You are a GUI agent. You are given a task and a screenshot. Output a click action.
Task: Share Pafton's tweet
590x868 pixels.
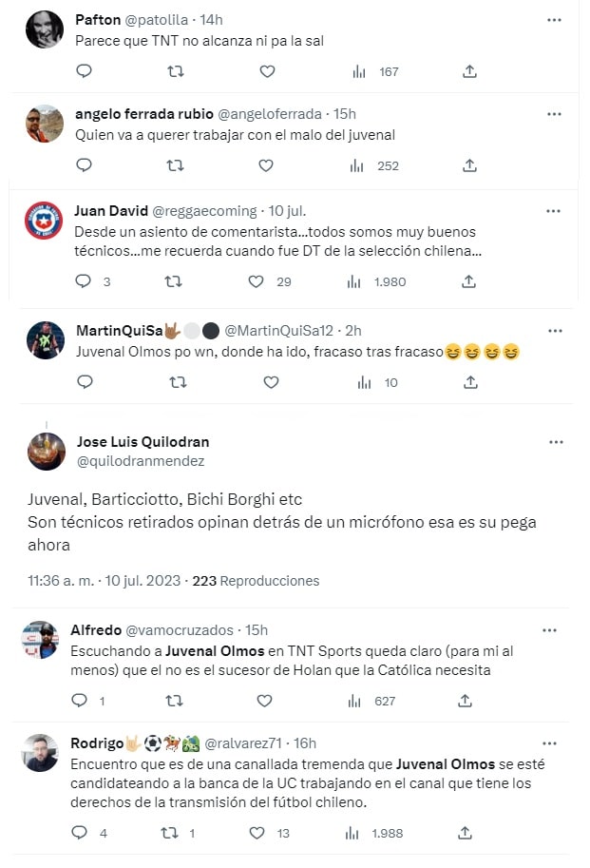(x=469, y=71)
